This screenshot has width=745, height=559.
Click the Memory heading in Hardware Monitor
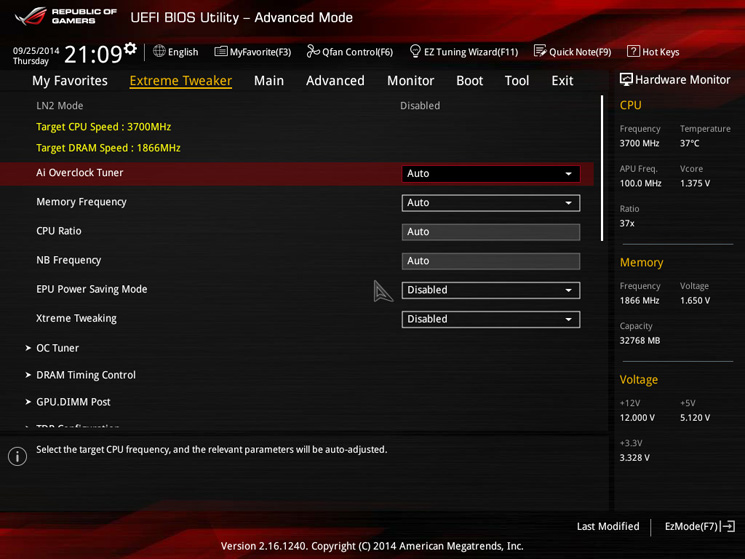pyautogui.click(x=641, y=263)
